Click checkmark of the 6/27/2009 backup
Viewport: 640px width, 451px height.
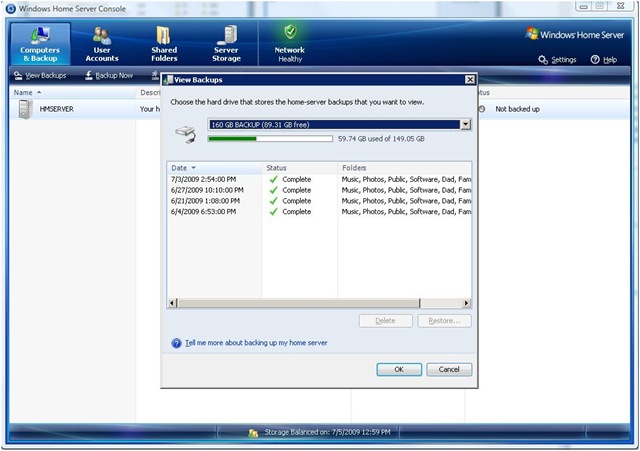tap(273, 190)
